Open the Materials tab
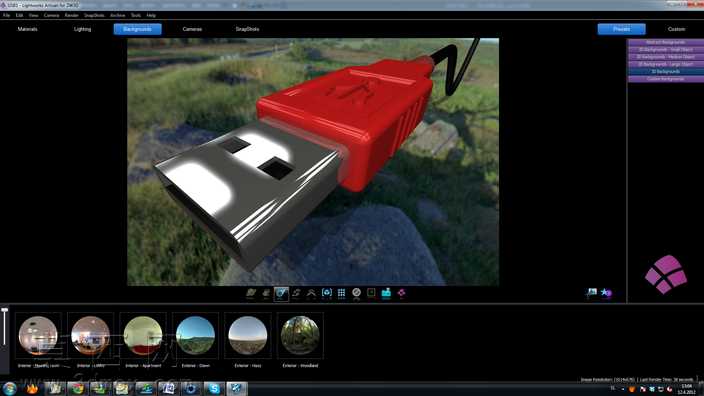The height and width of the screenshot is (396, 704). coord(27,29)
